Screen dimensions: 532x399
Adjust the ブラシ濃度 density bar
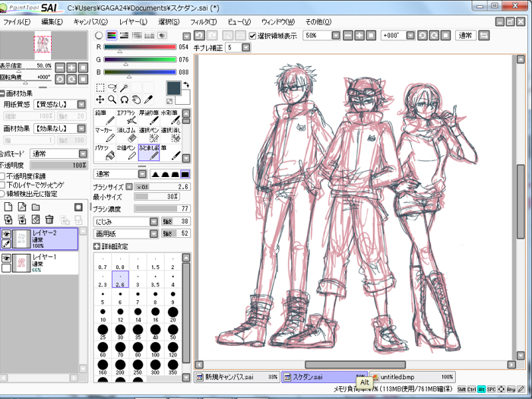(162, 208)
